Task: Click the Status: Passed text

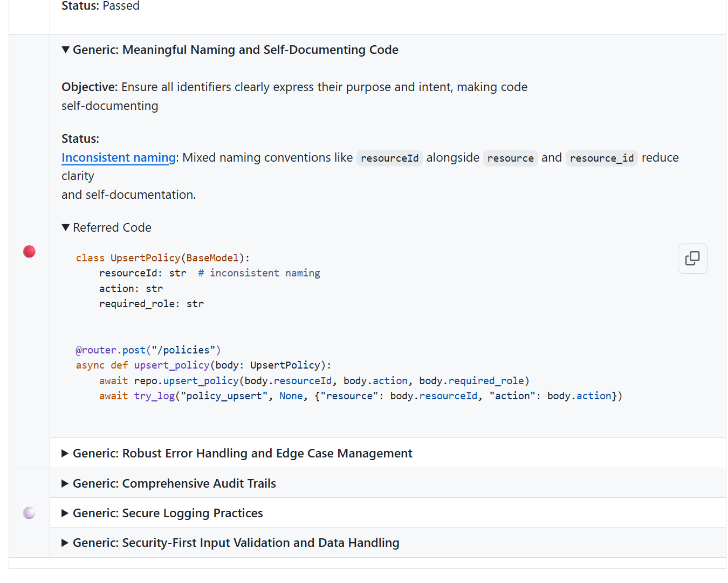Action: [x=101, y=6]
